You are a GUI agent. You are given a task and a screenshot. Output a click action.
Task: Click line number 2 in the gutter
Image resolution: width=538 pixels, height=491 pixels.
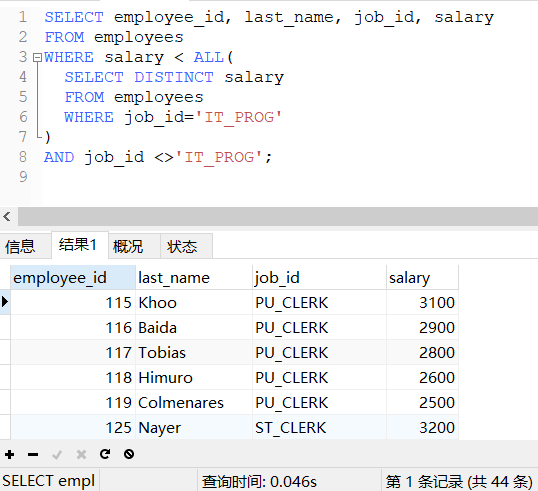pyautogui.click(x=23, y=37)
